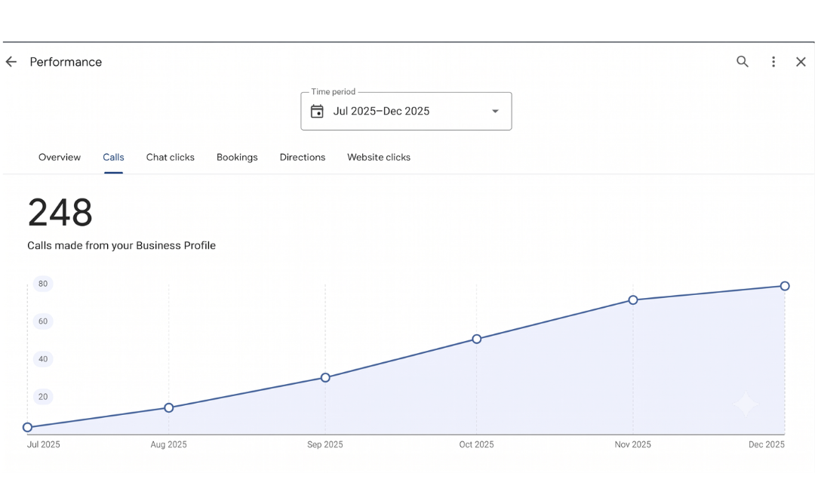Select the Jul 2025–Dec 2025 time period text
The width and height of the screenshot is (815, 504).
(381, 111)
